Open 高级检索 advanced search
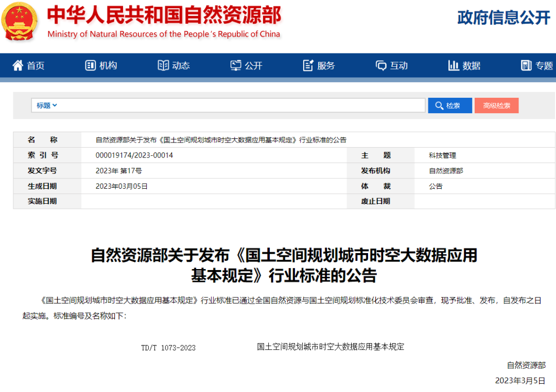This screenshot has height=392, width=556. pos(496,105)
